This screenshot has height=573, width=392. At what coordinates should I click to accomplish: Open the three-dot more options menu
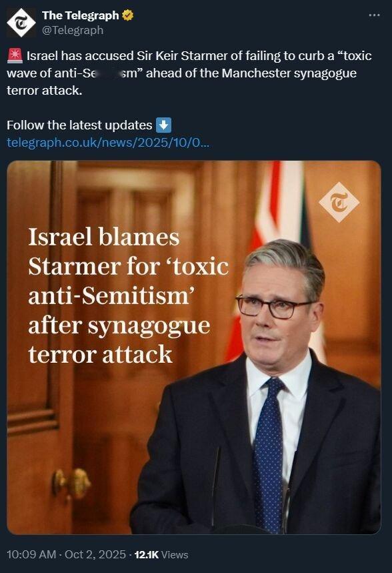375,15
